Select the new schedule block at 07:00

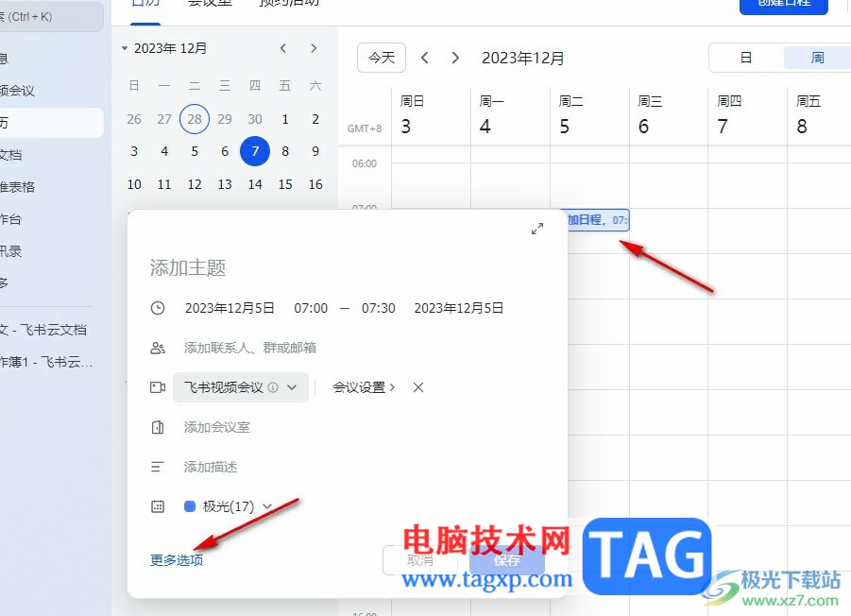click(598, 220)
